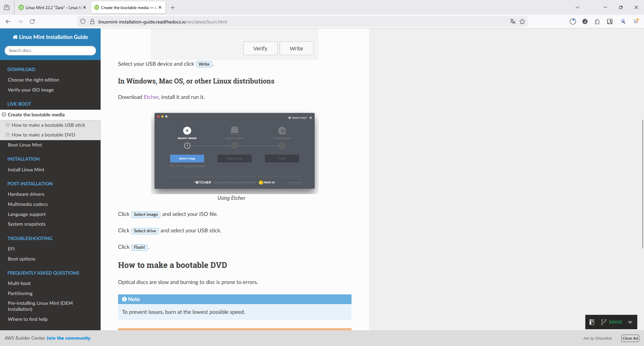Click the Search docs input field
The image size is (644, 346).
click(50, 51)
